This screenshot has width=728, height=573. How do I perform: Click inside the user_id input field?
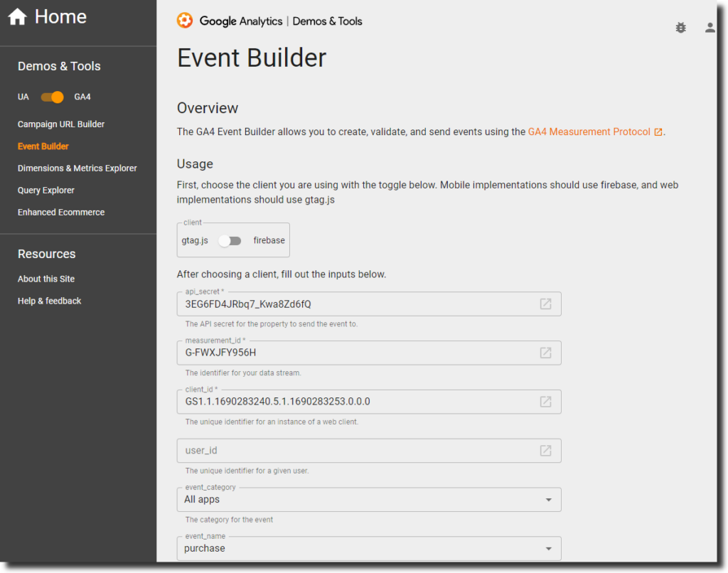(320, 450)
